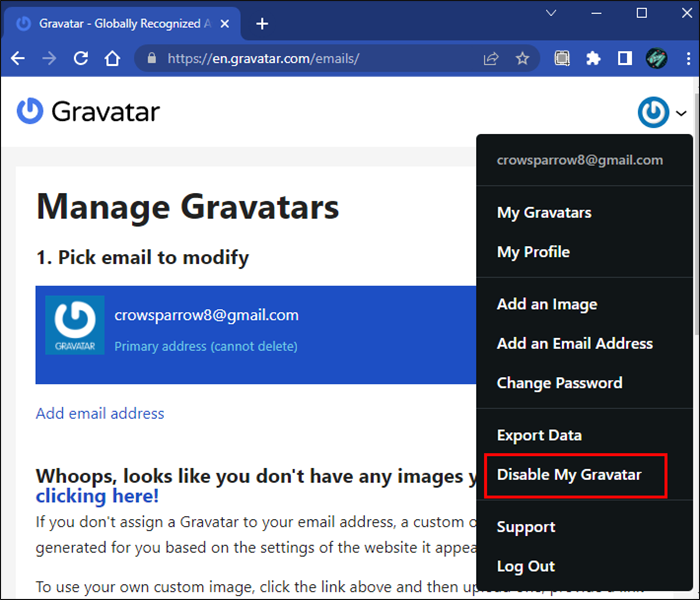Click the address bar URL
Image resolution: width=700 pixels, height=600 pixels.
(x=263, y=58)
